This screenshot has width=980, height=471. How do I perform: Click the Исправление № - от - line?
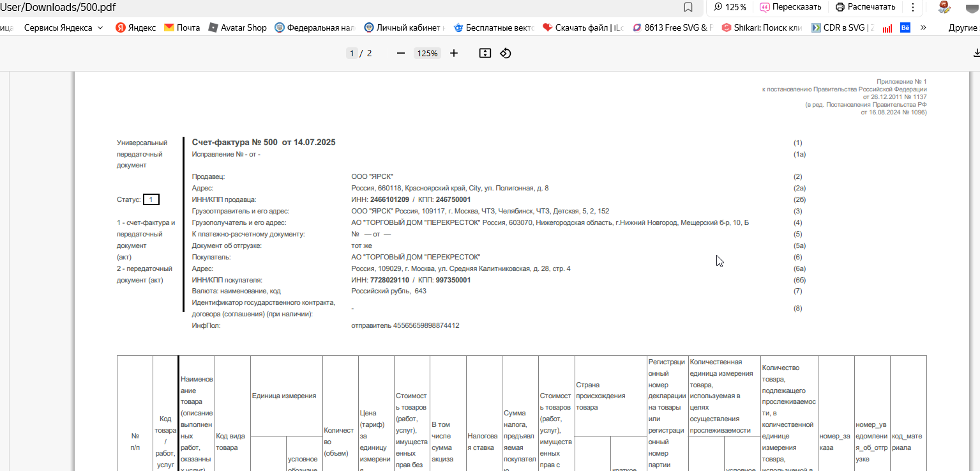(x=226, y=154)
